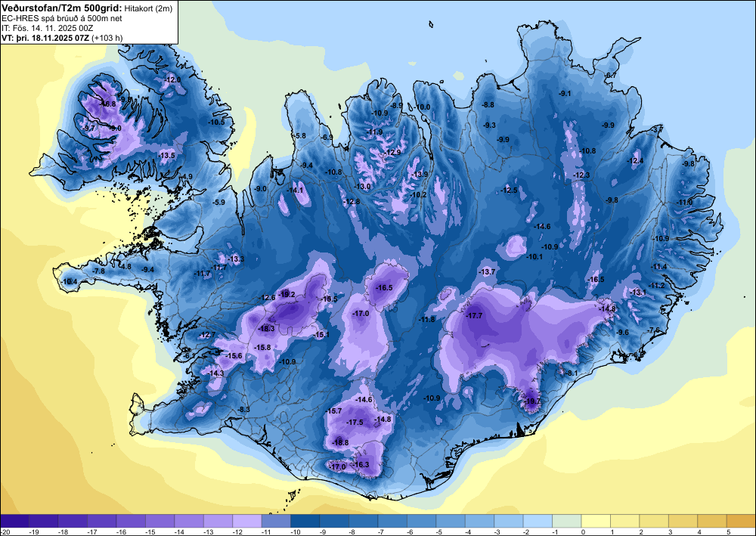Click the -15.7 temperature label
This screenshot has width=756, height=536.
(334, 411)
